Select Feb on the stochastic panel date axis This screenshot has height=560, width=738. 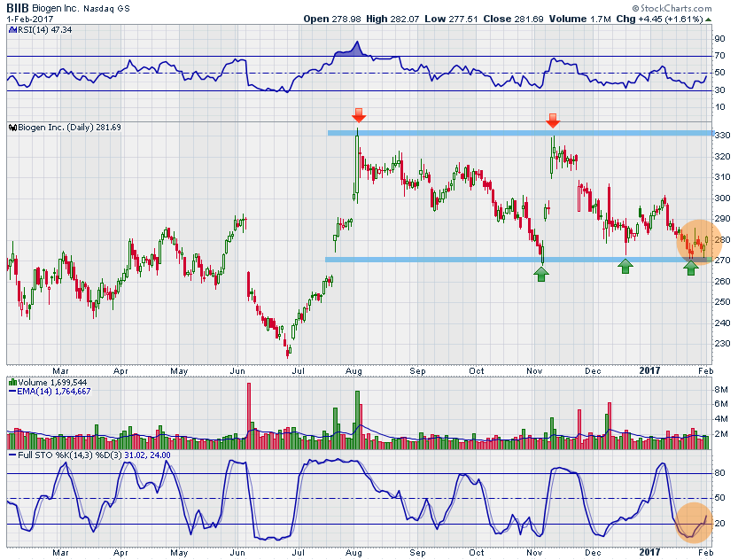pyautogui.click(x=705, y=553)
